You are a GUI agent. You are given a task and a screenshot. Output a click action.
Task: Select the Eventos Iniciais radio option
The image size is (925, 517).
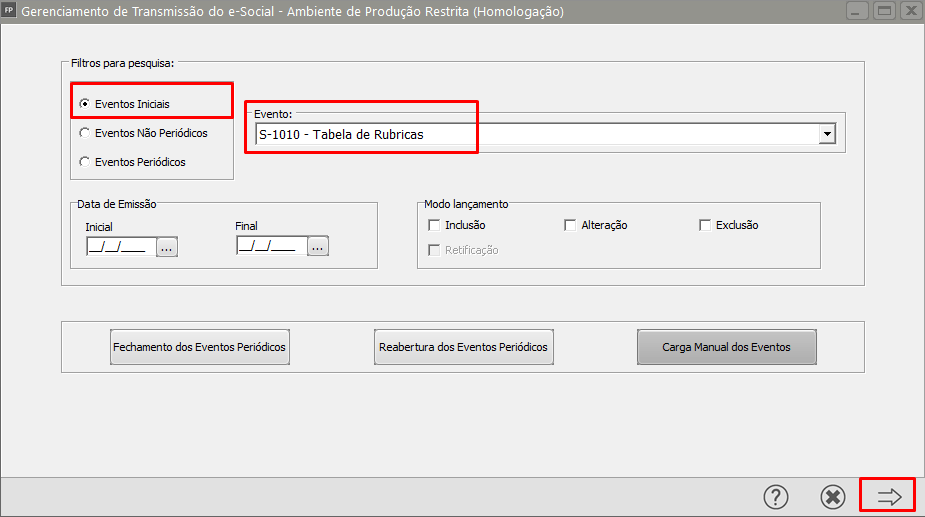tap(85, 103)
